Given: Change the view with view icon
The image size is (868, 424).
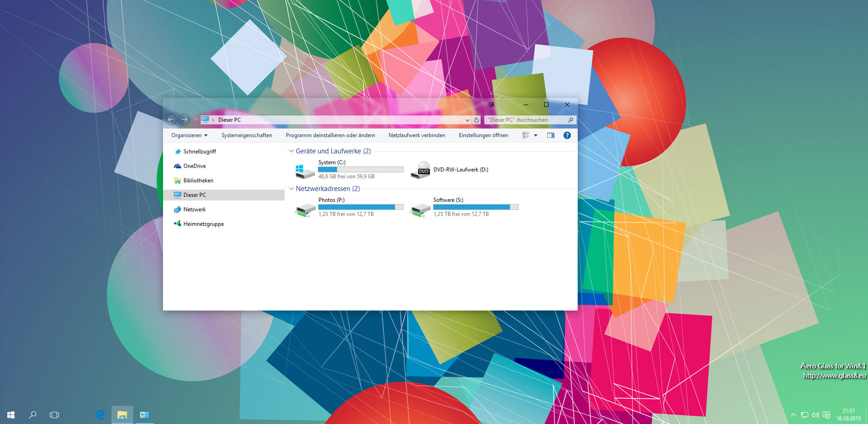Looking at the screenshot, I should click(526, 135).
